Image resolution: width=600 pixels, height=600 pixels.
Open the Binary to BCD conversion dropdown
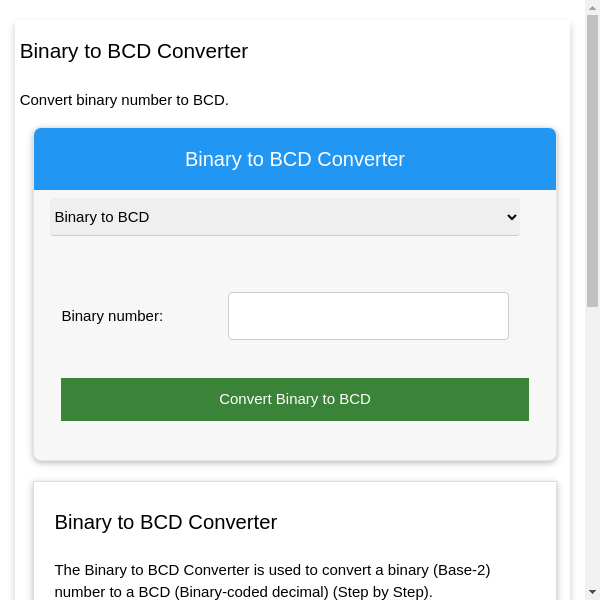284,217
